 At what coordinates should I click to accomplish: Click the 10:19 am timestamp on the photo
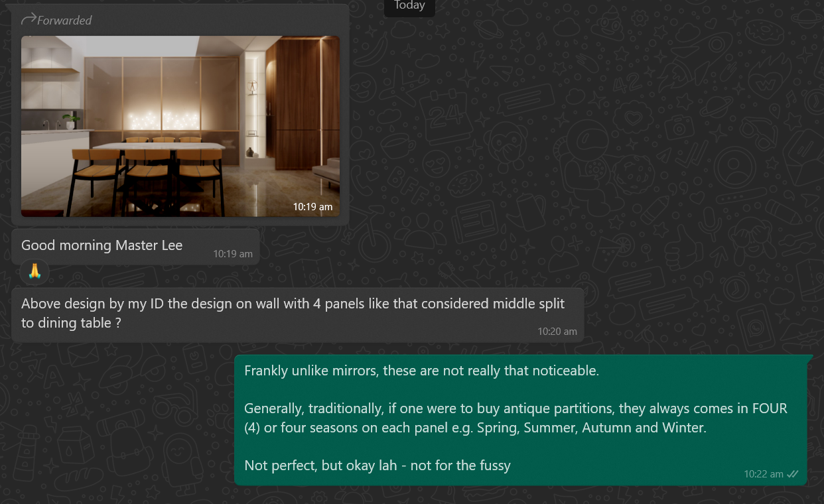click(312, 207)
